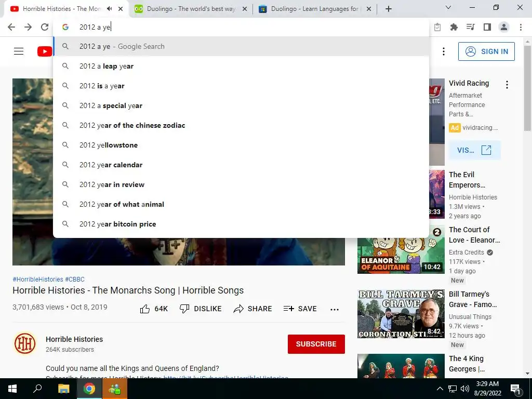Open File Explorer from taskbar
532x399 pixels.
(x=63, y=389)
